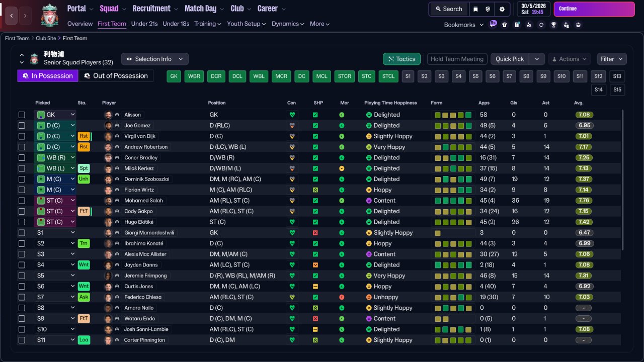Open the Portal menu
The height and width of the screenshot is (362, 644).
click(80, 9)
